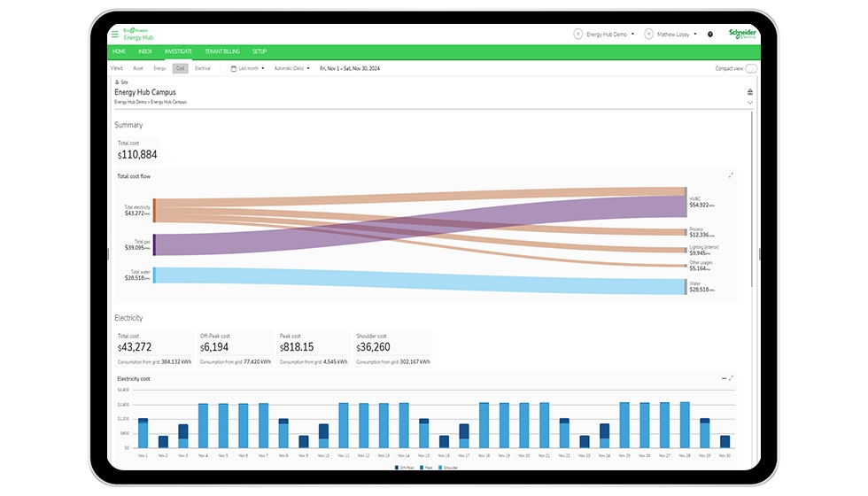Open the Last month date range dropdown
This screenshot has width=868, height=496.
point(251,68)
